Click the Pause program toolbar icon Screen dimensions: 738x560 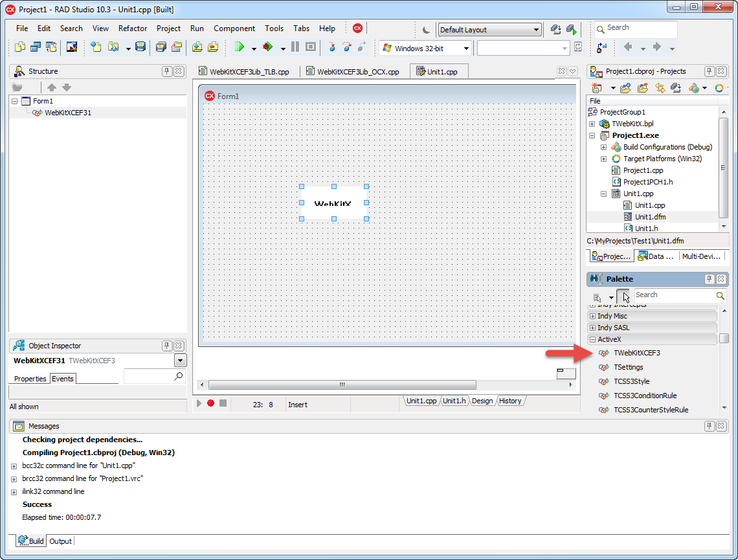pyautogui.click(x=295, y=47)
